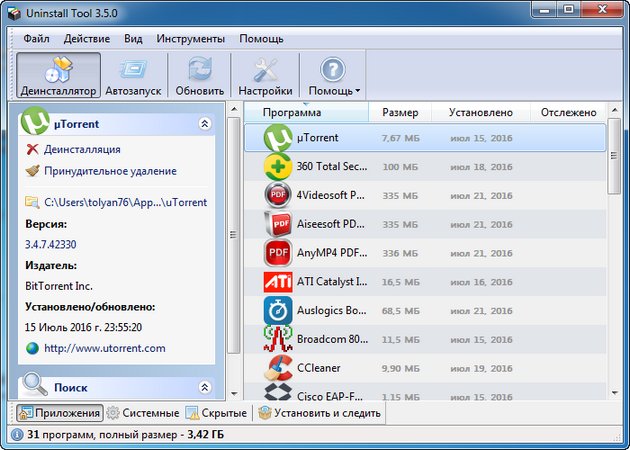Open the http://www.utorrent.com link
Screen dimensions: 630x450
pyautogui.click(x=105, y=348)
